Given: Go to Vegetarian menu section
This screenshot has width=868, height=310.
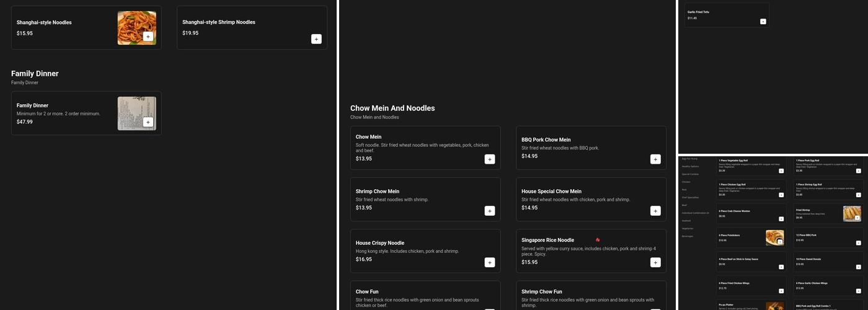Looking at the screenshot, I should click(x=688, y=228).
